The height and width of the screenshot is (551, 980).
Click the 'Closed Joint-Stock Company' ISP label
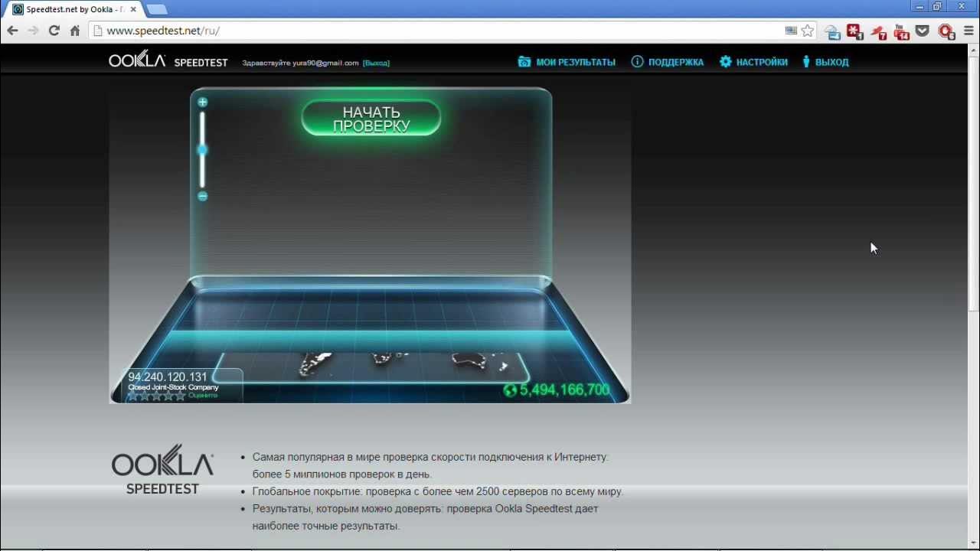[x=173, y=387]
